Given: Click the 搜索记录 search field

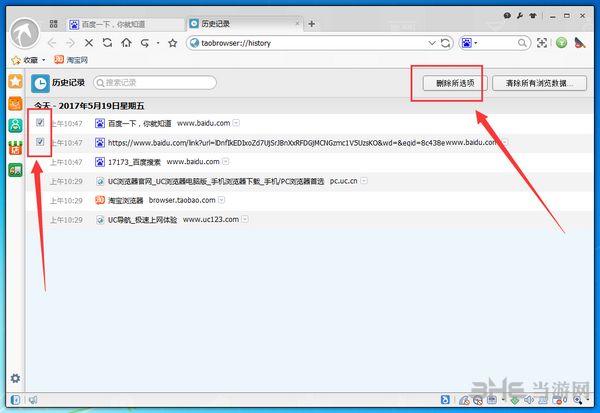Looking at the screenshot, I should [146, 82].
